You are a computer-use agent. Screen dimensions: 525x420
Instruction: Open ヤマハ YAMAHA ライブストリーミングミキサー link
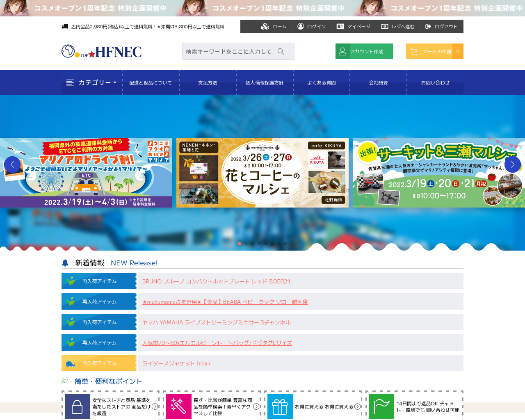(x=217, y=322)
